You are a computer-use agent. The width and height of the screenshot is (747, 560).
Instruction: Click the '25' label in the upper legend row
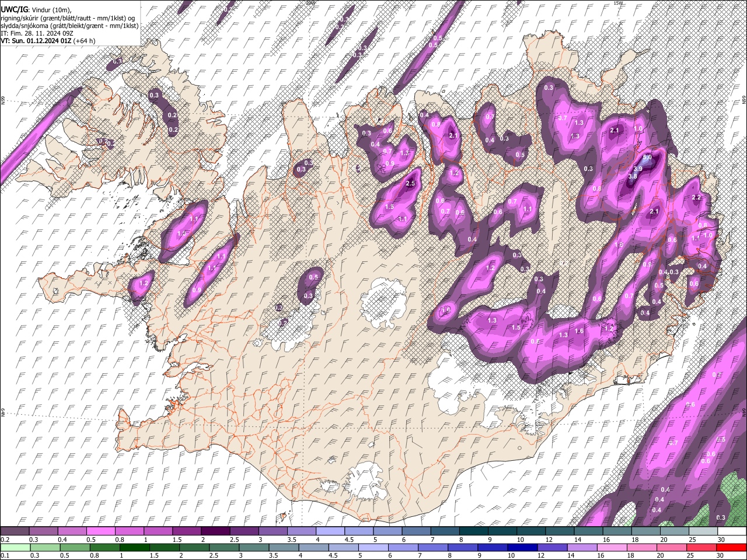pos(692,540)
